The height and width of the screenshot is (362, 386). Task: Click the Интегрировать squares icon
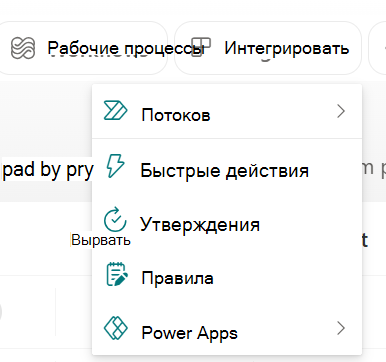[x=201, y=47]
